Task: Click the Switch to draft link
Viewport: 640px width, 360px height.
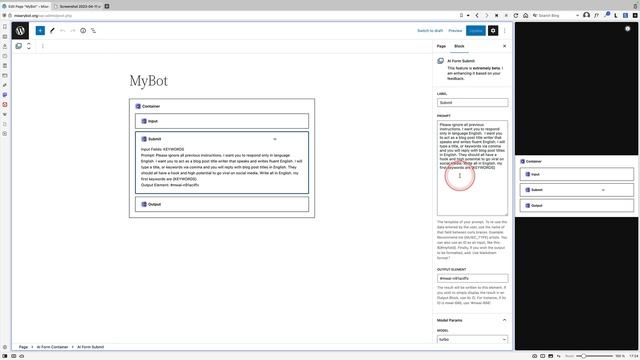Action: tap(430, 31)
